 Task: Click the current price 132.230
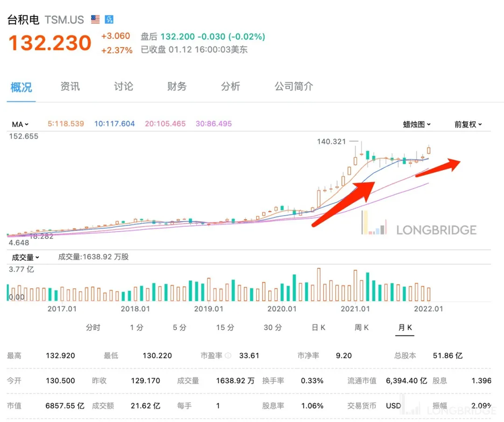point(50,43)
